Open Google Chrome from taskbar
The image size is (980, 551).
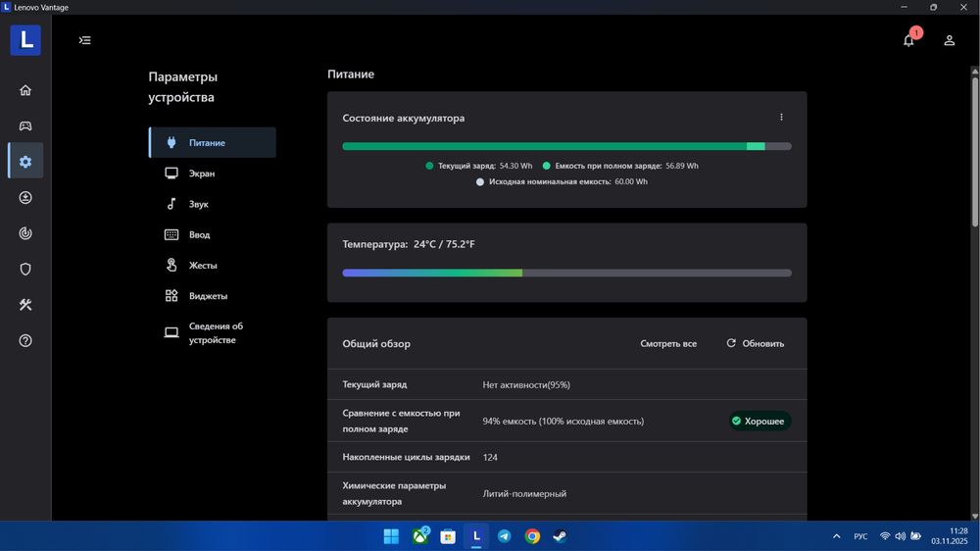click(532, 536)
